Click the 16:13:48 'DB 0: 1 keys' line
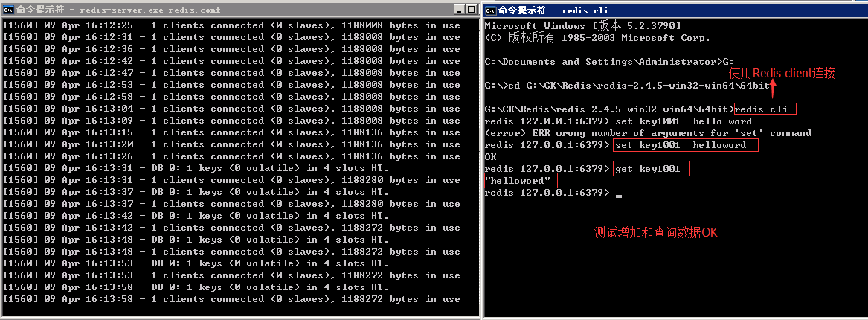 point(196,240)
